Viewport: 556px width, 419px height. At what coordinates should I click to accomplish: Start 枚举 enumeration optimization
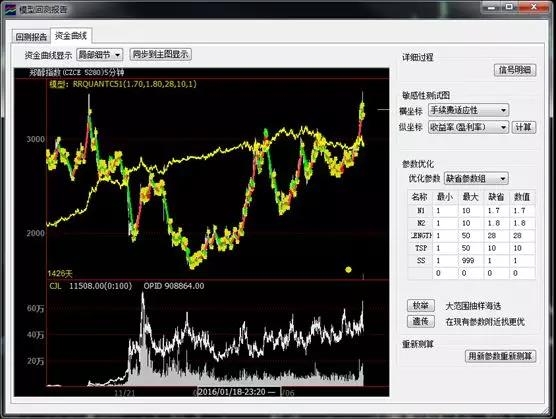420,306
